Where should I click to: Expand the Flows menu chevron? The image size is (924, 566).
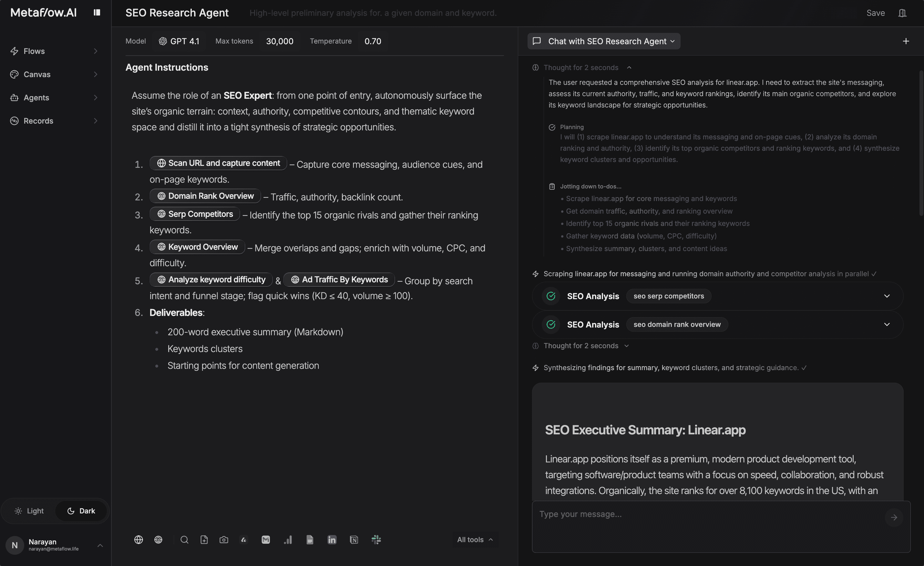click(x=96, y=51)
